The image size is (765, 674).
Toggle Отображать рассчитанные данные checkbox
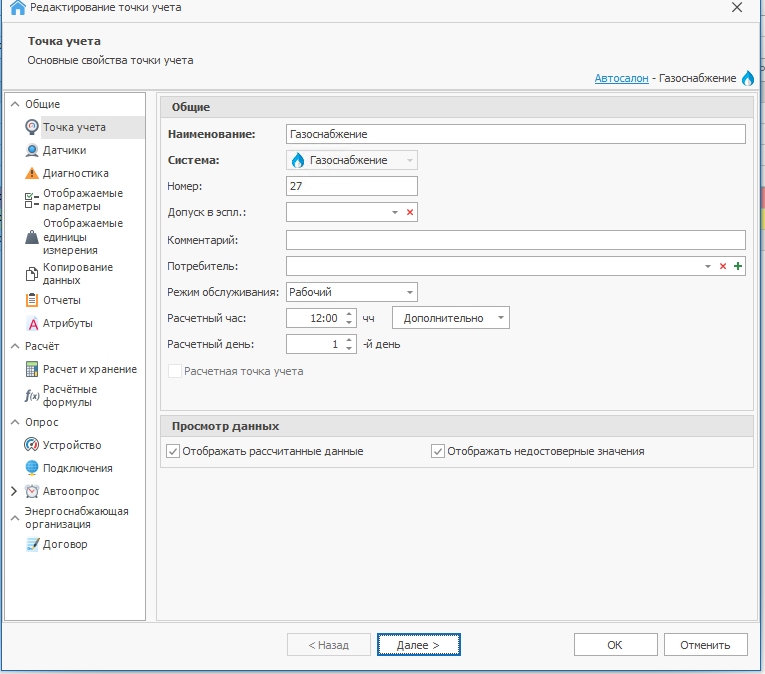point(174,451)
